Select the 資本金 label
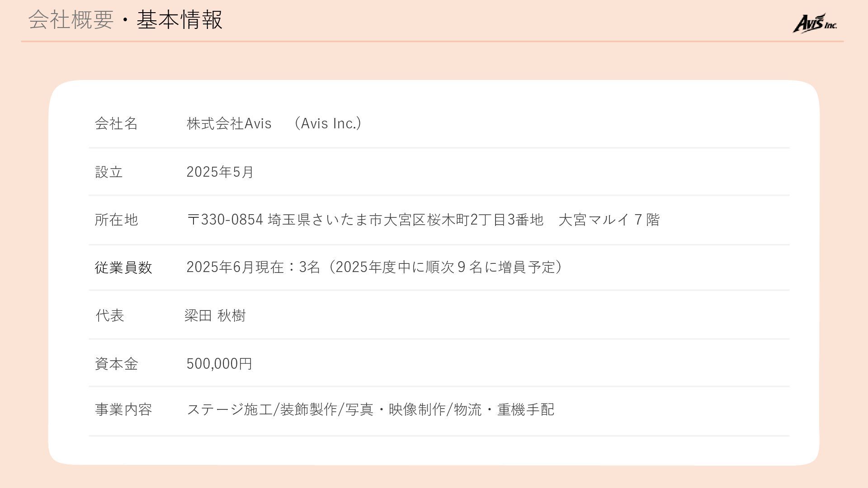Screen dimensions: 868x488 (x=116, y=364)
